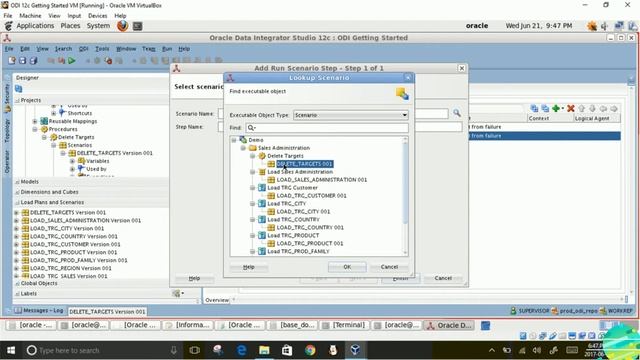Expand Dimensions and Cubes section
The height and width of the screenshot is (360, 640).
tap(49, 192)
